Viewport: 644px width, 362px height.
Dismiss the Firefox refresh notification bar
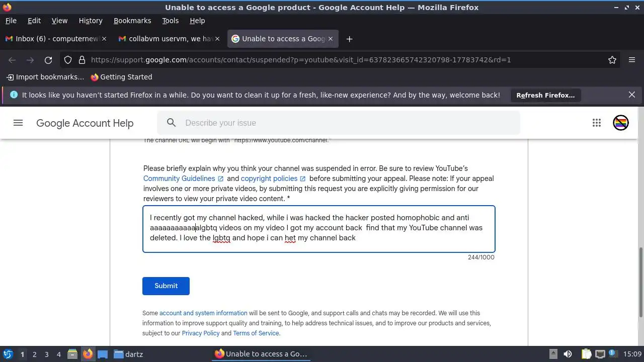[x=632, y=95]
